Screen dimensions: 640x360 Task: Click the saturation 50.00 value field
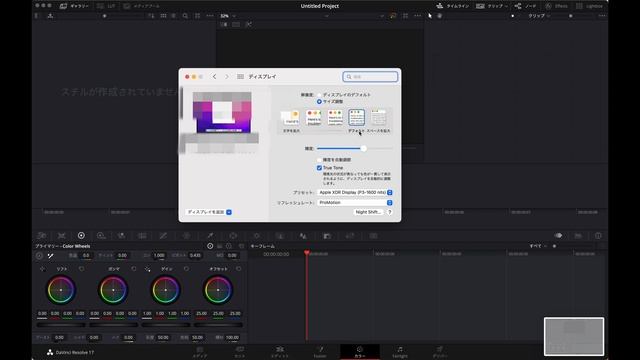point(163,338)
